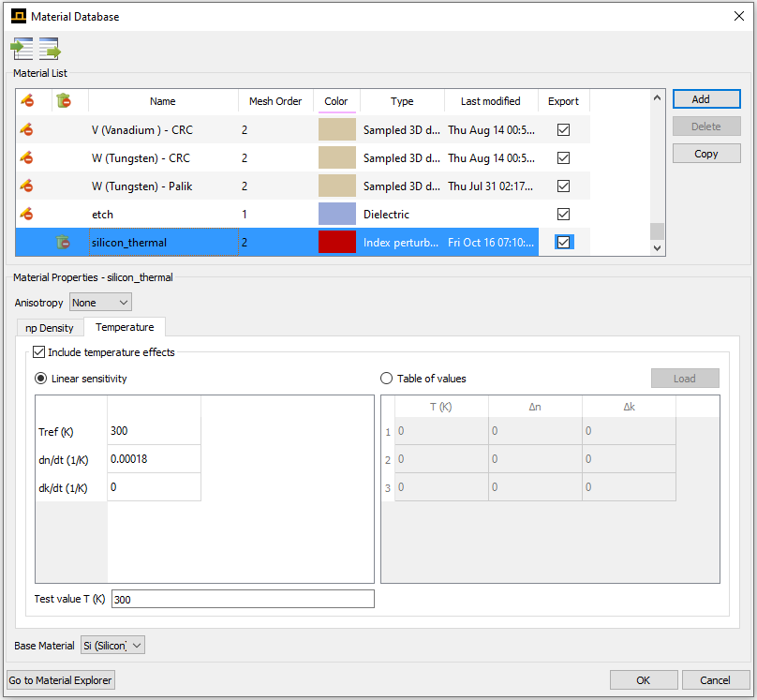Close the Material Database dialog
Screen dimensions: 757x700
[x=738, y=16]
